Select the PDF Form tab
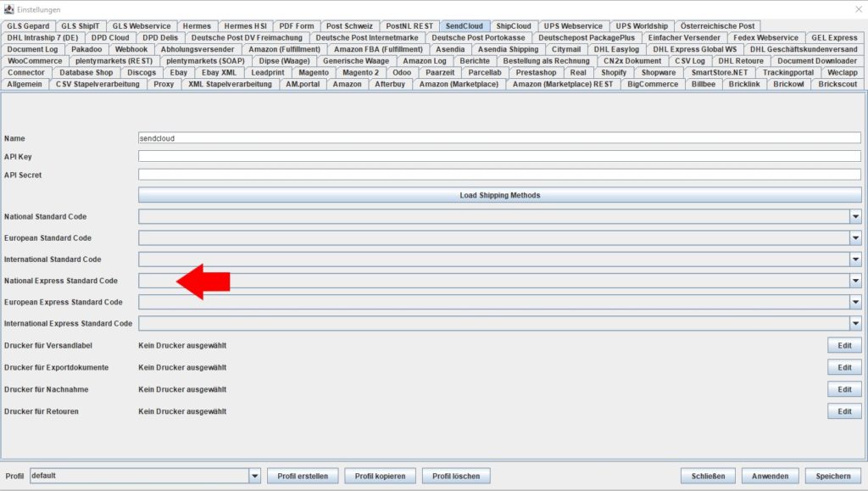The width and height of the screenshot is (868, 491). pyautogui.click(x=296, y=26)
